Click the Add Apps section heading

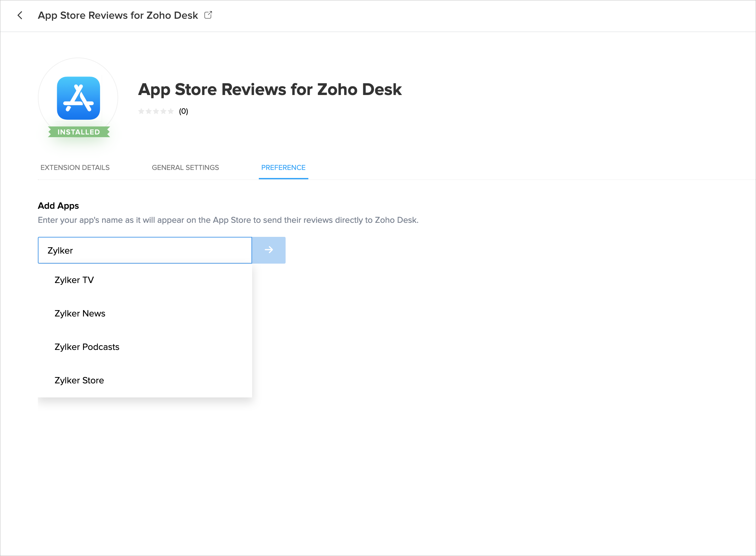tap(58, 206)
